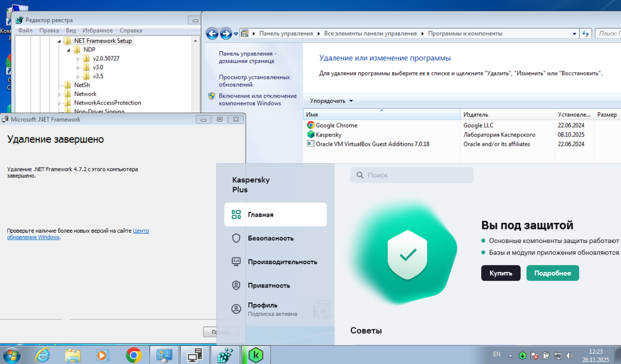Open 'Файл' menu in Registry Editor
The width and height of the screenshot is (621, 364).
(x=25, y=31)
